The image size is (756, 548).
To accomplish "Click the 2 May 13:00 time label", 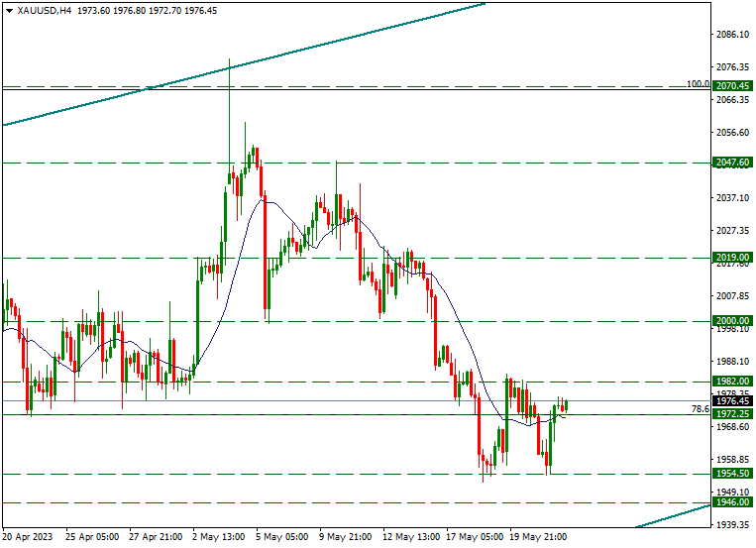I will [219, 536].
